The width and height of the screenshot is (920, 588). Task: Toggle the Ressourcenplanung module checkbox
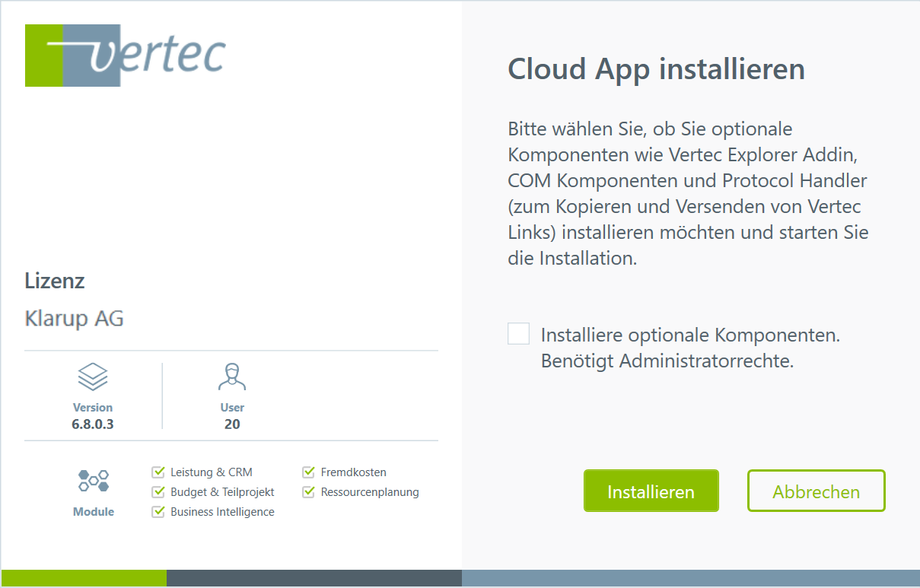click(309, 492)
